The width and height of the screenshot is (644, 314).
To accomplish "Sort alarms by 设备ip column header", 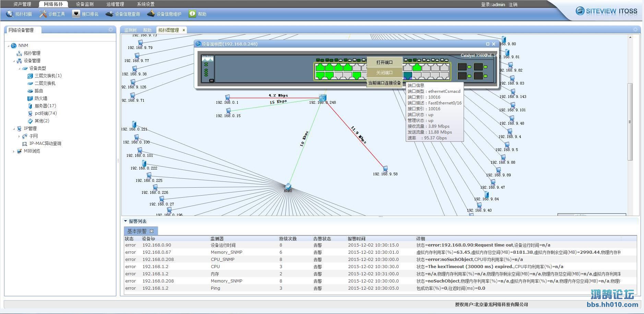I will click(x=148, y=239).
